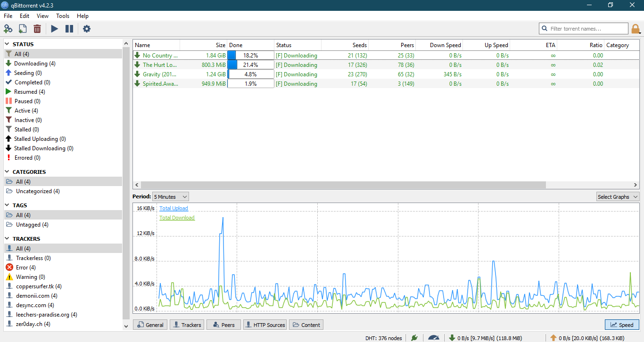Select the Gravity torrent row

[x=386, y=74]
